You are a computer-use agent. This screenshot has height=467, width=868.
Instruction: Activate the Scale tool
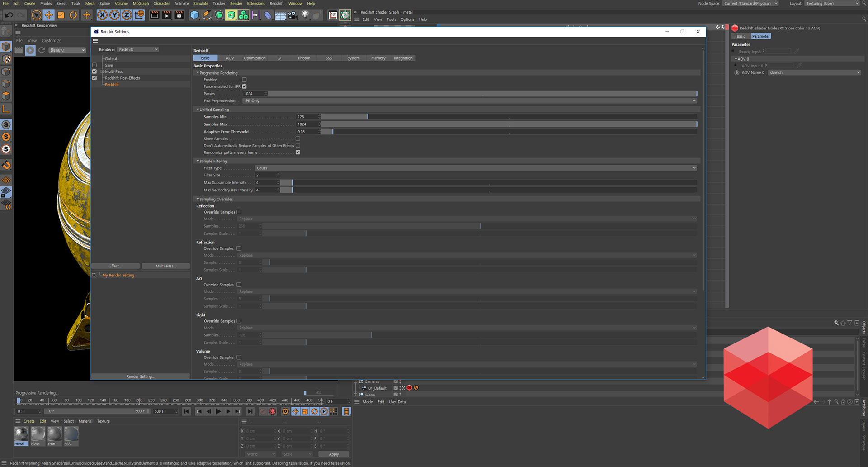point(61,15)
